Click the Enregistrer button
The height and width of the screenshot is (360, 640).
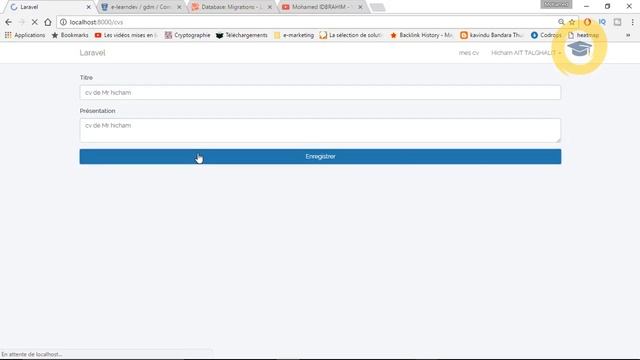320,157
